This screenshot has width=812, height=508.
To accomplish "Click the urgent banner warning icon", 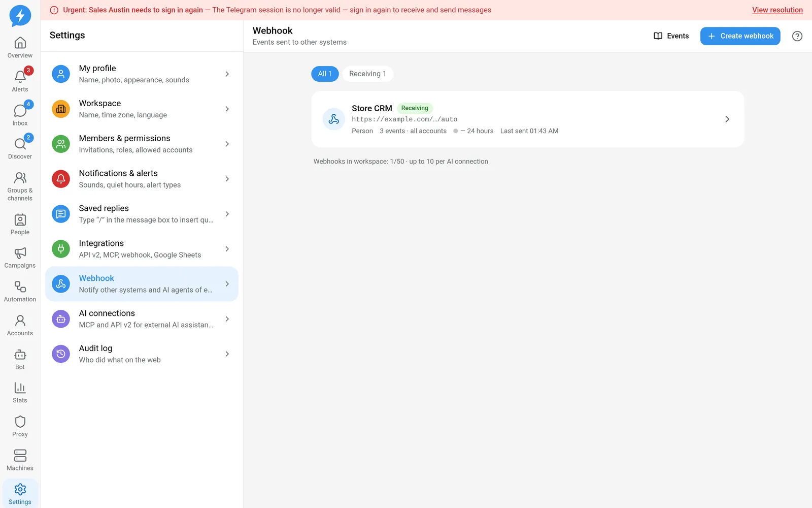I will click(54, 10).
